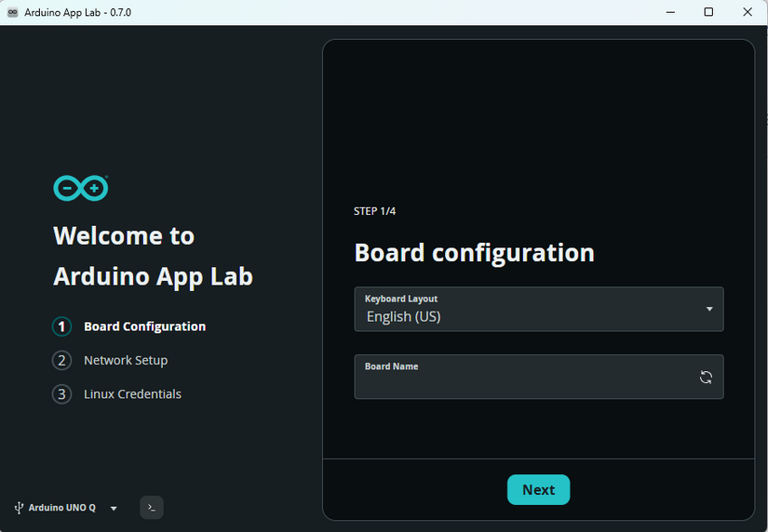Select the Network Setup step
768x532 pixels.
point(126,360)
